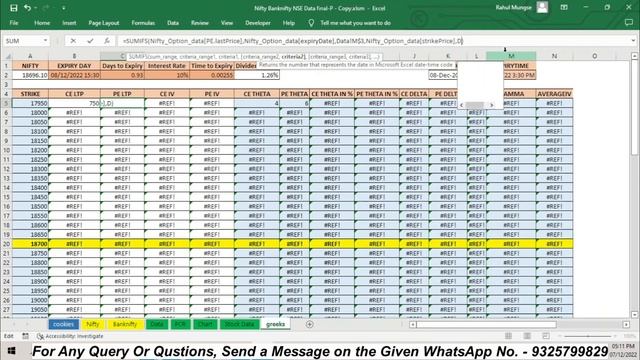The height and width of the screenshot is (360, 640).
Task: Select the strike 17950 cell
Action: 30,103
